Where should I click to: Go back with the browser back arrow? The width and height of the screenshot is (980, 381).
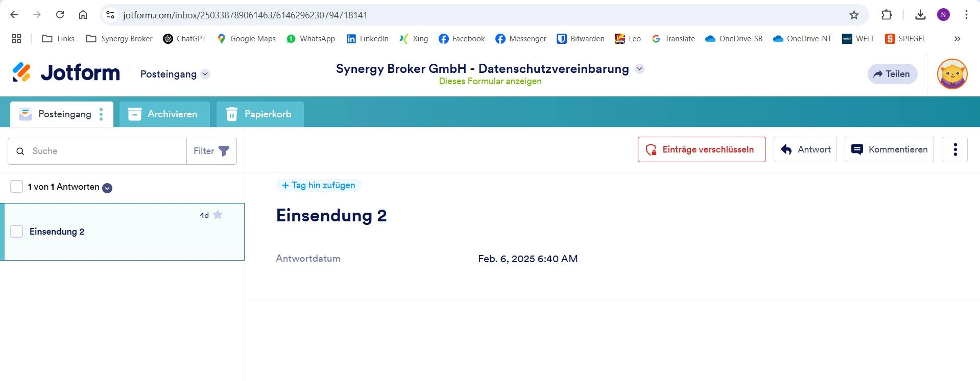pyautogui.click(x=14, y=15)
